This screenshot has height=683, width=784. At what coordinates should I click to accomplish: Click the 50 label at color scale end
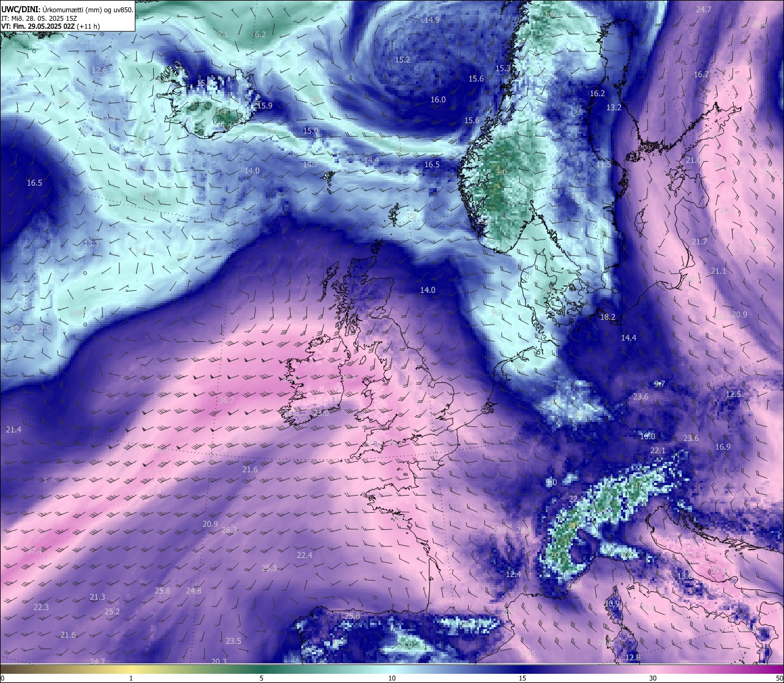778,678
